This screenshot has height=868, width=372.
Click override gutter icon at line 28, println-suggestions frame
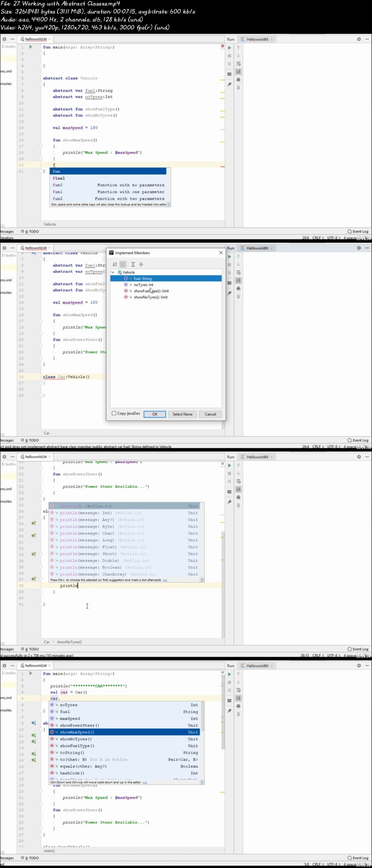point(33,523)
